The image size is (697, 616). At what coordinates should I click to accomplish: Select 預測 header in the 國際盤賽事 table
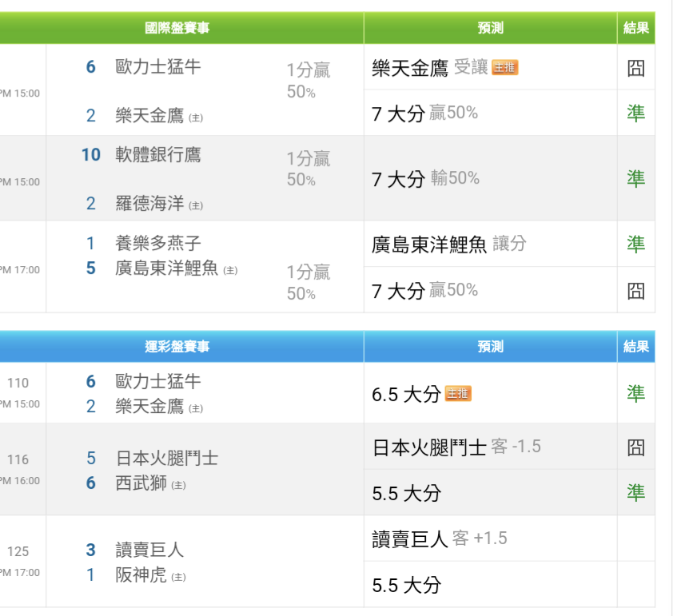[490, 28]
